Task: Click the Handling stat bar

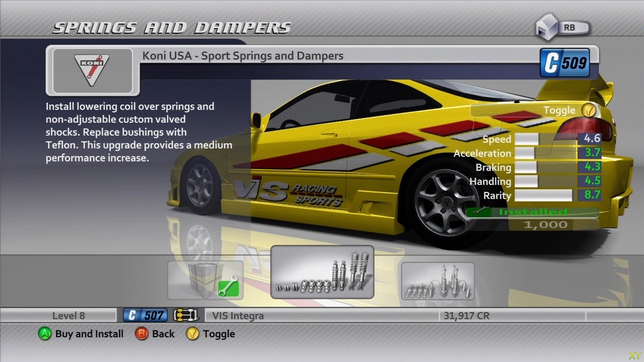Action: [x=545, y=182]
